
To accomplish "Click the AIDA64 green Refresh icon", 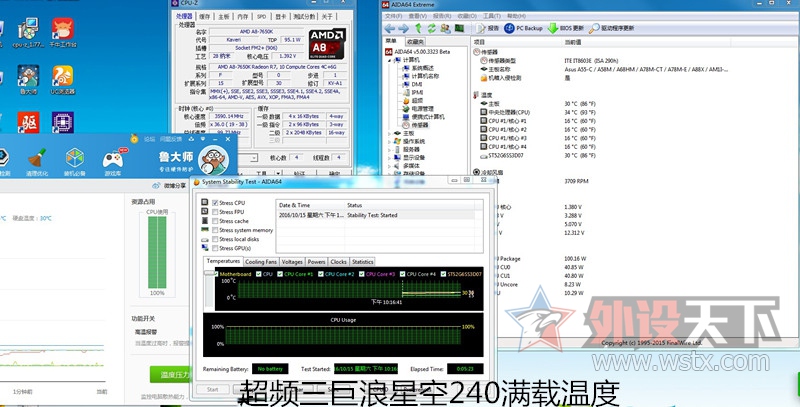I will click(432, 29).
